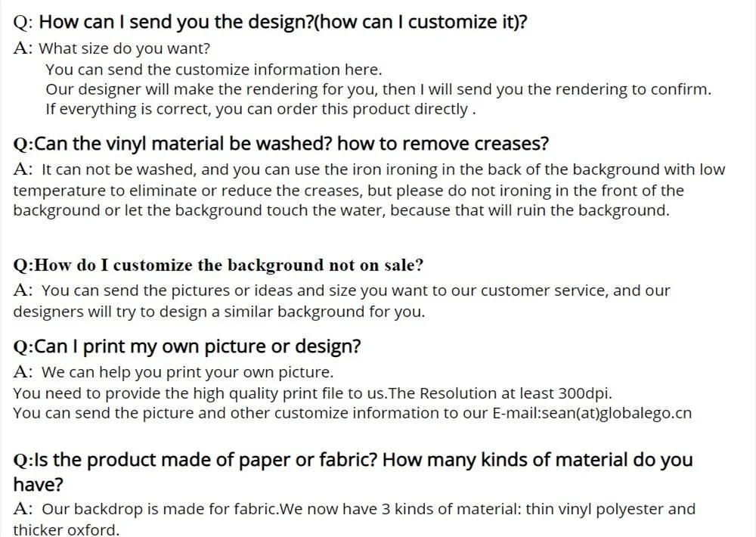Click 'designers will try to design a similar background'
The image size is (756, 537).
(219, 312)
